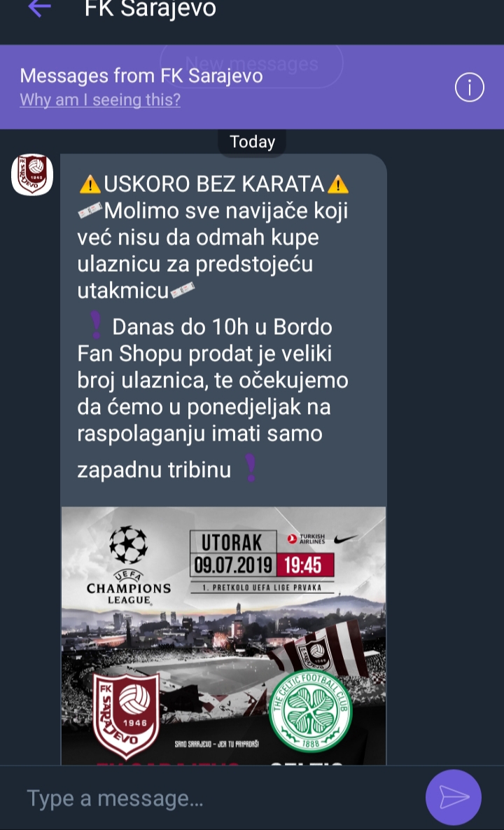Tap the UTORAK 09.07.2019 date box
504x830 pixels.
(233, 553)
